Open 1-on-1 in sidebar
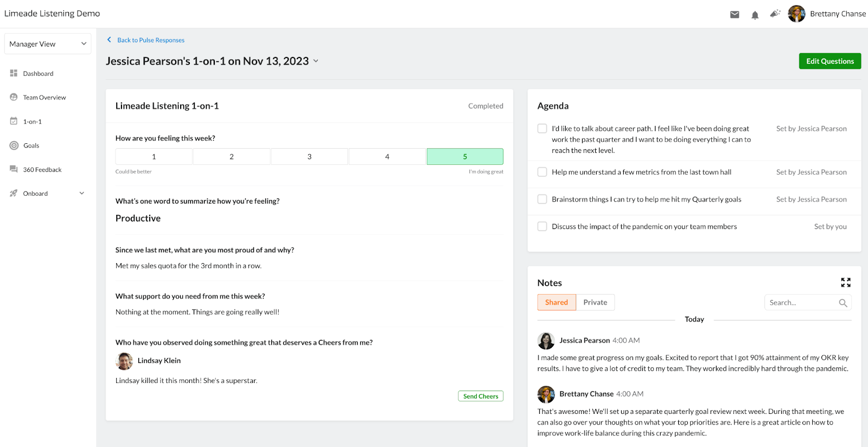 (33, 122)
